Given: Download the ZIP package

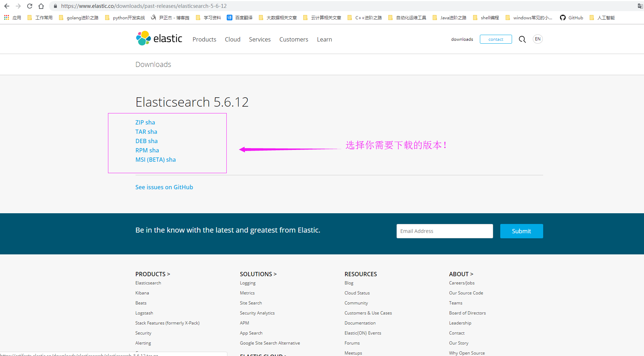Looking at the screenshot, I should pos(139,122).
